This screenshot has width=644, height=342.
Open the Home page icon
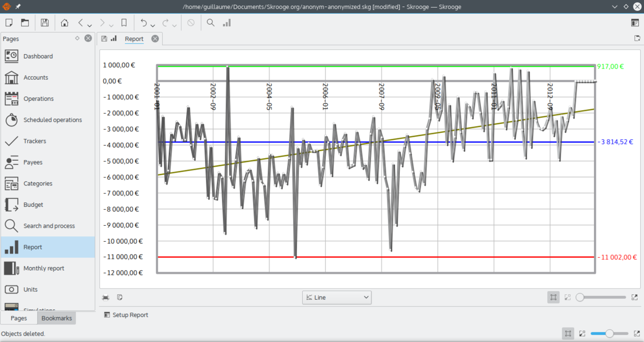click(64, 23)
